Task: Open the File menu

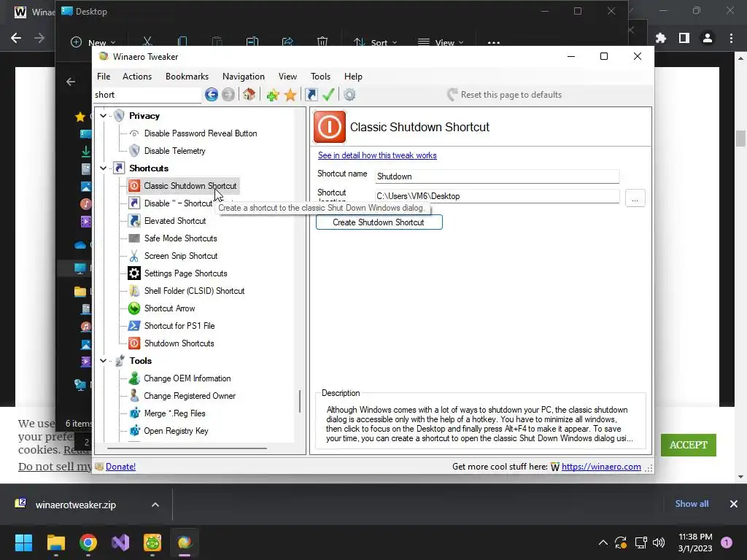Action: click(x=104, y=76)
